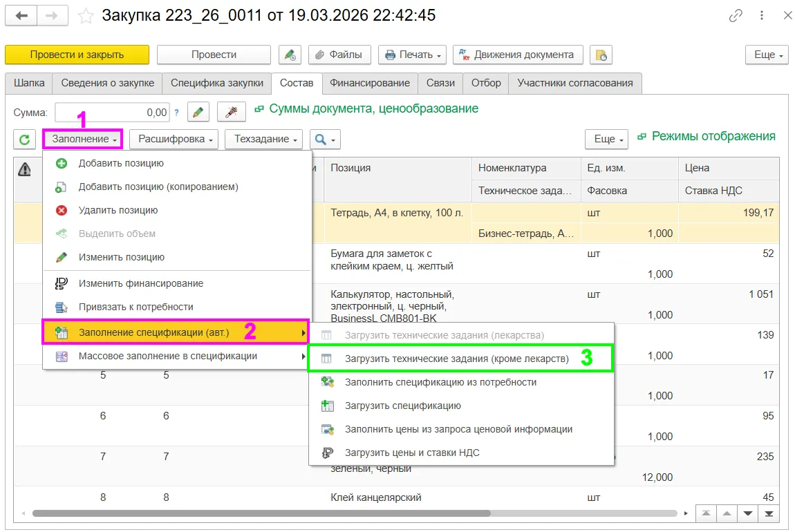The width and height of the screenshot is (795, 532).
Task: Click the Провести button
Action: (x=214, y=55)
